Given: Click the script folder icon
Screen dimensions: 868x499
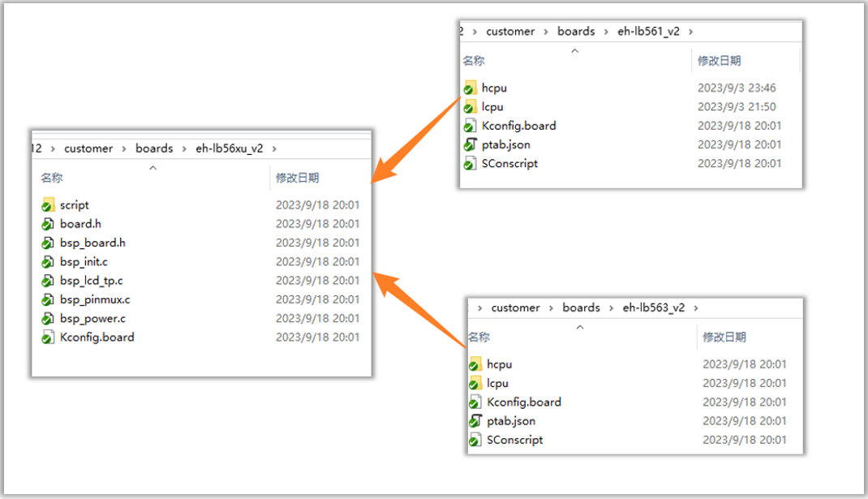Looking at the screenshot, I should 48,205.
